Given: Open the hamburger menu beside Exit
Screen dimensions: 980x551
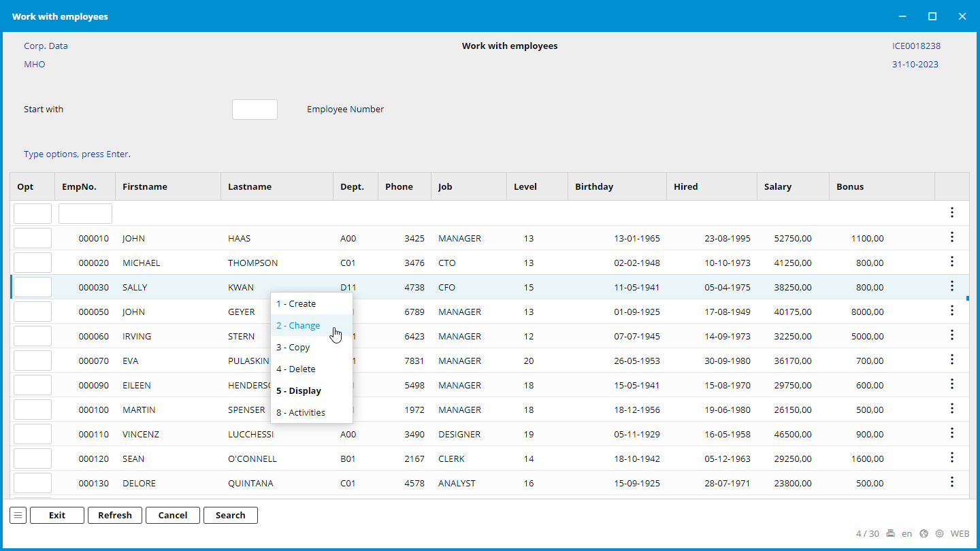Looking at the screenshot, I should (x=18, y=515).
